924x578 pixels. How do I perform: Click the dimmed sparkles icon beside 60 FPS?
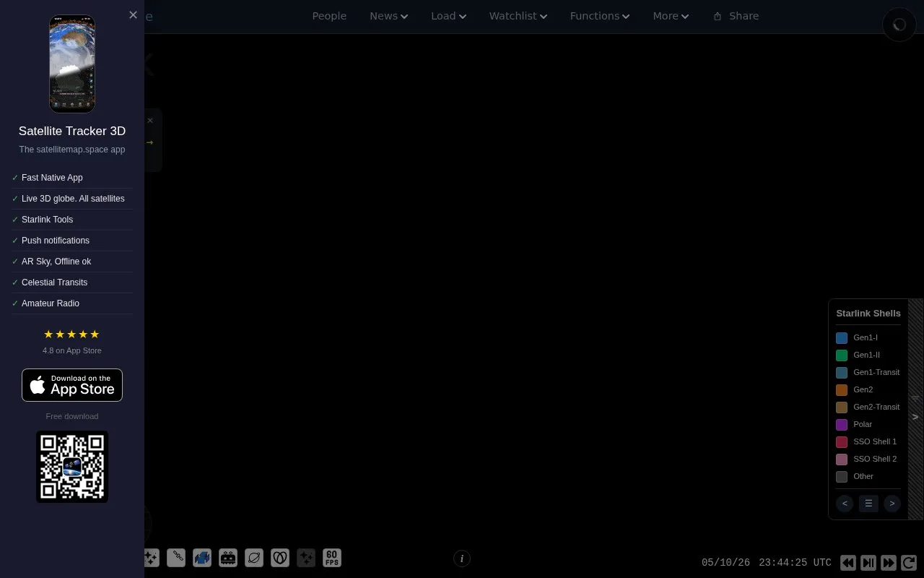(306, 557)
